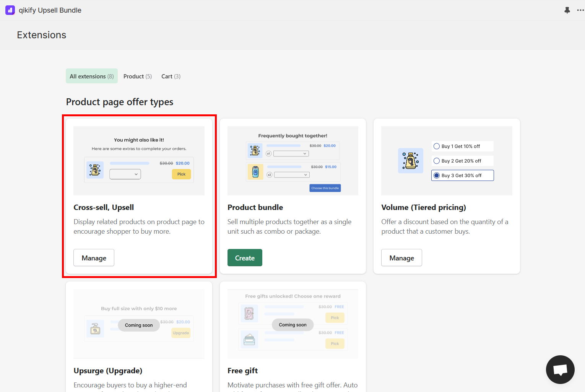
Task: Click the Extensions page heading
Action: click(42, 35)
